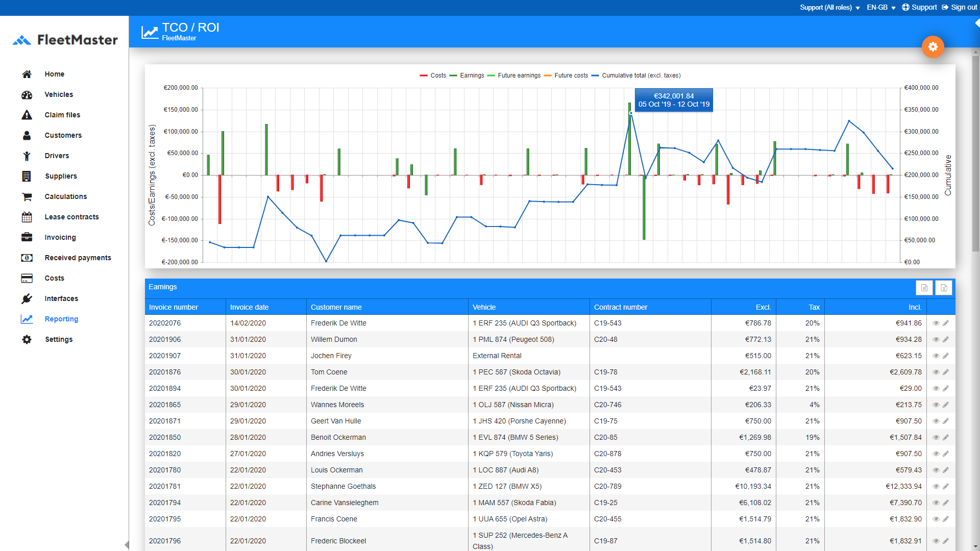Toggle Cumulative total series in legend
Viewport: 980px width, 551px height.
636,76
